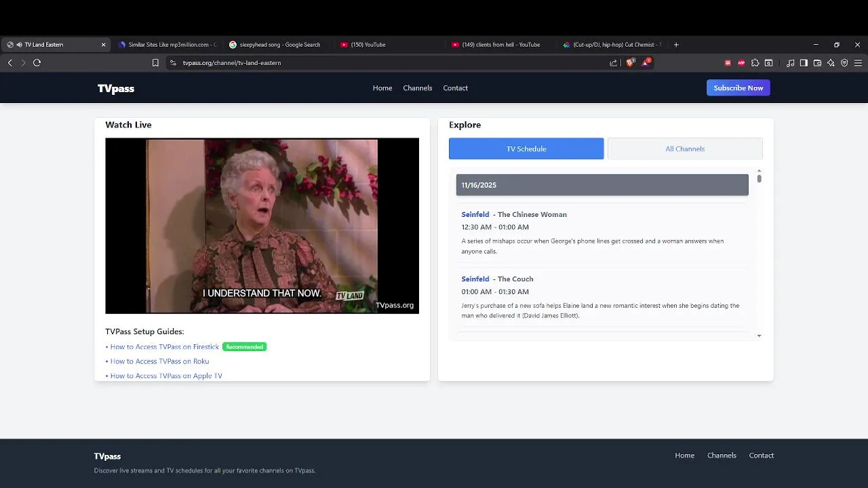Open site settings icon left of the URL
This screenshot has height=488, width=868.
tap(173, 62)
